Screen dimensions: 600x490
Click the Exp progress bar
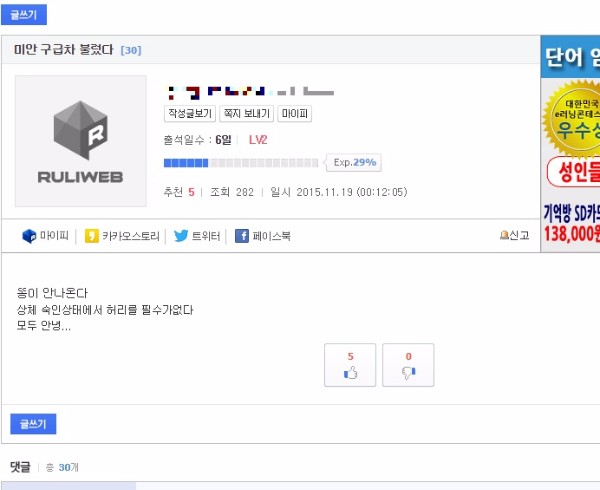[241, 163]
